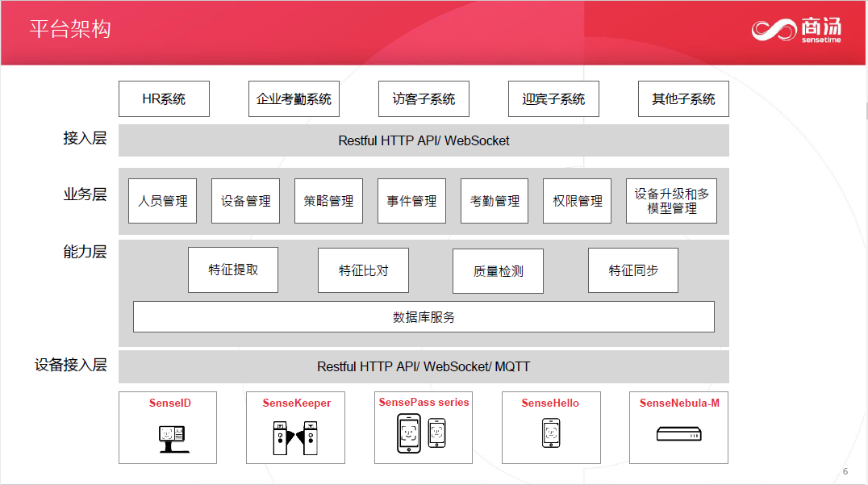The height and width of the screenshot is (485, 868).
Task: Click the 特征比对 capability box
Action: (363, 270)
